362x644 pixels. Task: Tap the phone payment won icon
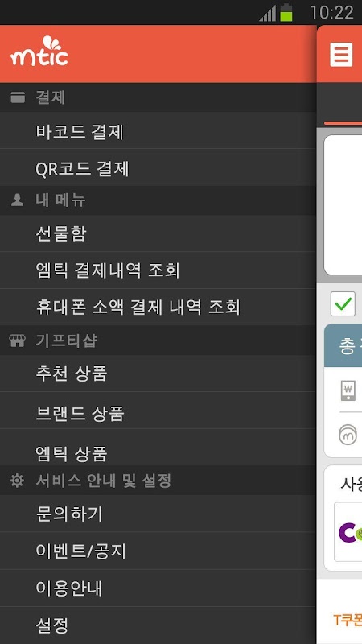coord(348,390)
